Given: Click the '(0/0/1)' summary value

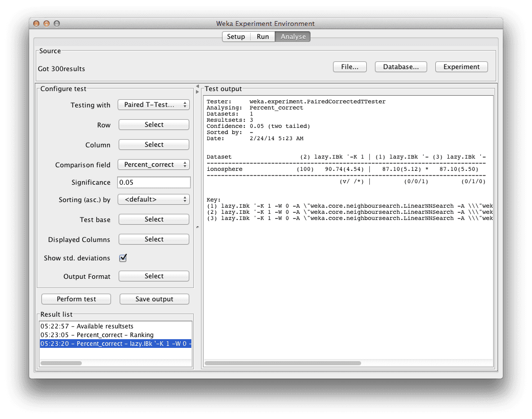Looking at the screenshot, I should tap(416, 182).
